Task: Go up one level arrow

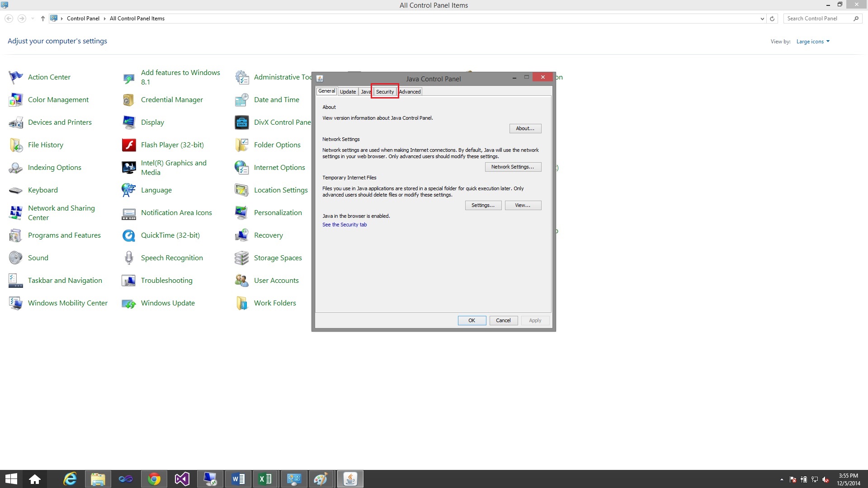Action: click(43, 19)
